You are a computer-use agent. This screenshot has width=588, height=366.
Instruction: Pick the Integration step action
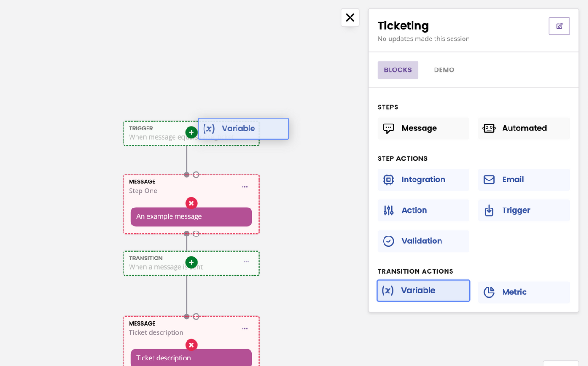coord(423,180)
